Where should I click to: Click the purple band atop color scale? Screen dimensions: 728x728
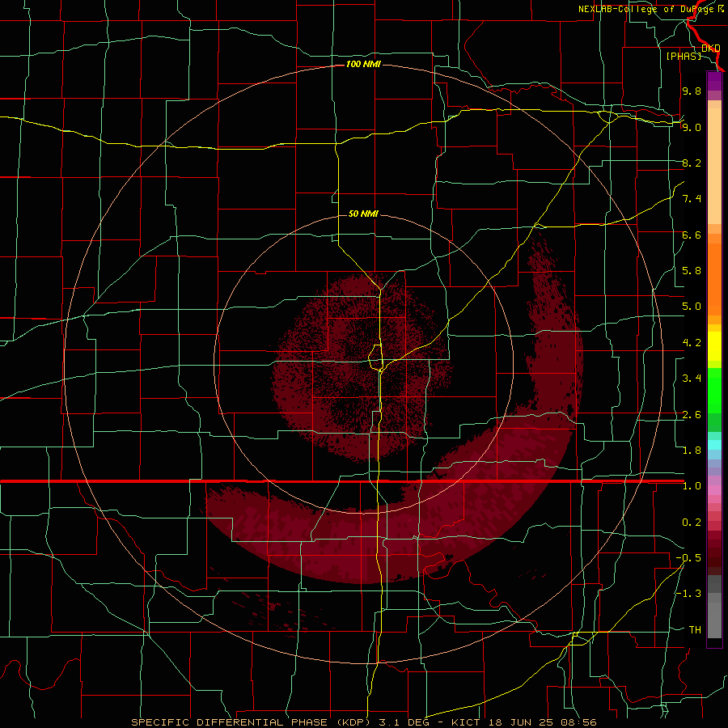point(714,81)
